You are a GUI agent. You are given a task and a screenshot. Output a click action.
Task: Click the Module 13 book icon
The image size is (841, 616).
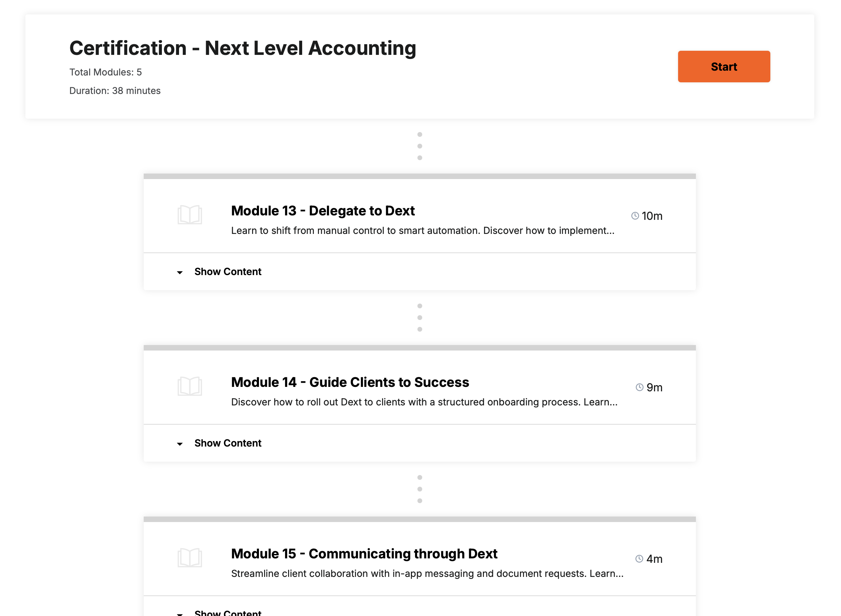click(x=190, y=214)
